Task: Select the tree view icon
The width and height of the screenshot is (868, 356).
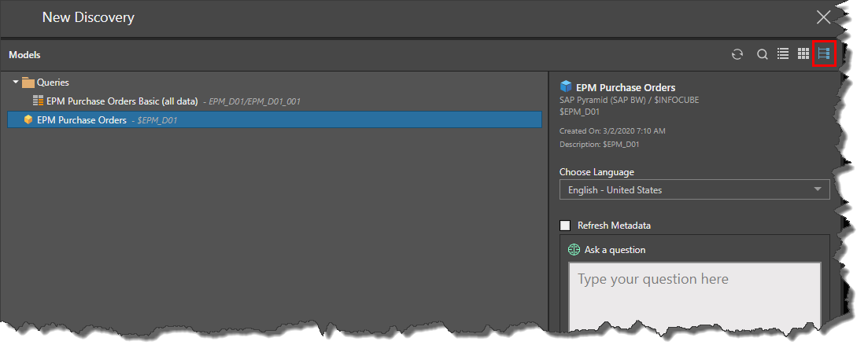Action: [x=824, y=53]
